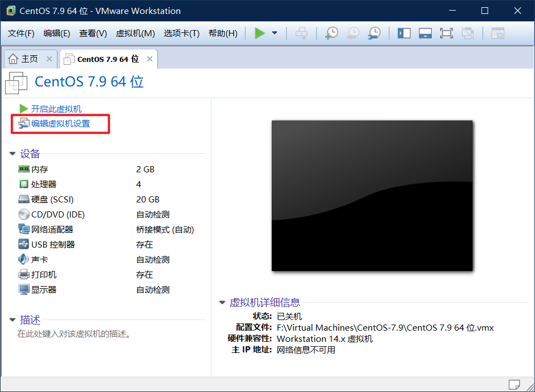Click the 编辑虚拟机设置 link
This screenshot has height=392, width=535.
click(60, 124)
